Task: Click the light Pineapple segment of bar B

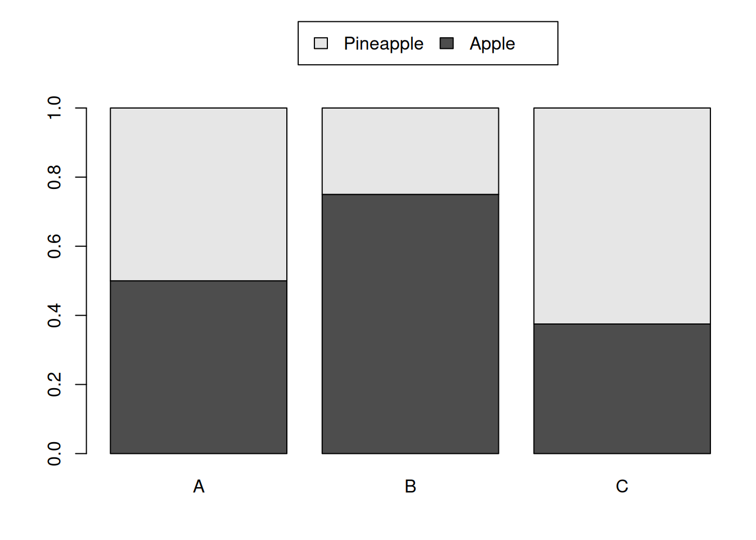Action: 410,151
